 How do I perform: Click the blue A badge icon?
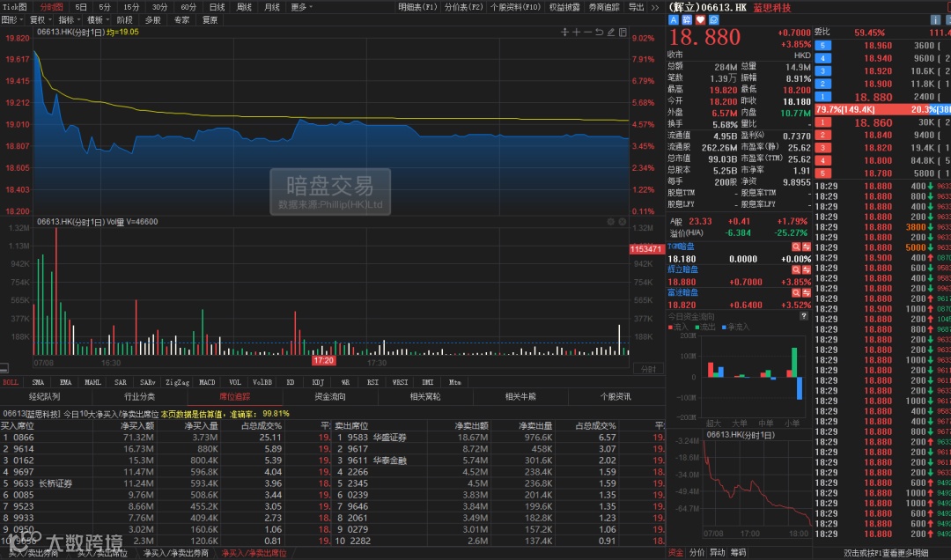(x=674, y=20)
